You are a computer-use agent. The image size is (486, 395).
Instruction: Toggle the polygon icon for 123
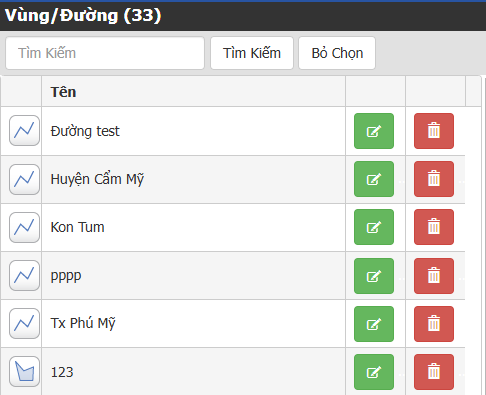[24, 372]
